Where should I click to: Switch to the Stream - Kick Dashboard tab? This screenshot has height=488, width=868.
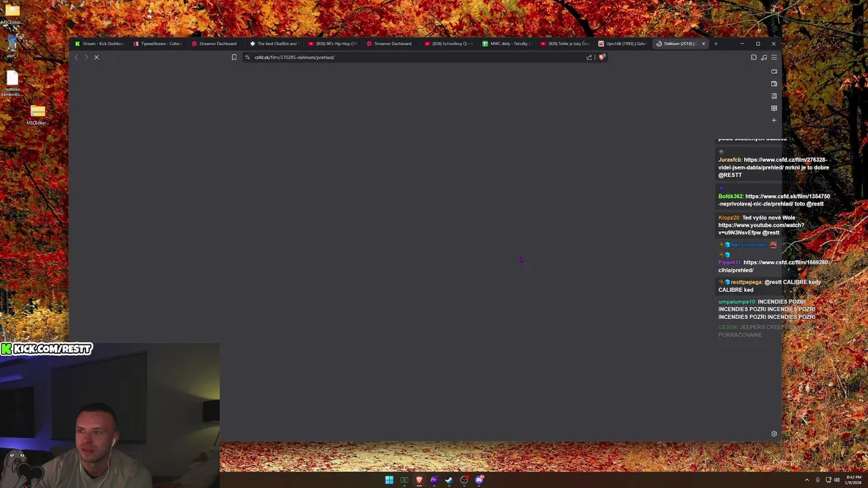click(x=100, y=43)
